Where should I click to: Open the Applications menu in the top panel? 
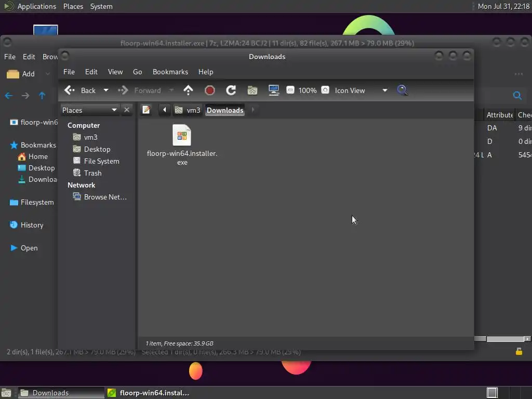[x=37, y=6]
